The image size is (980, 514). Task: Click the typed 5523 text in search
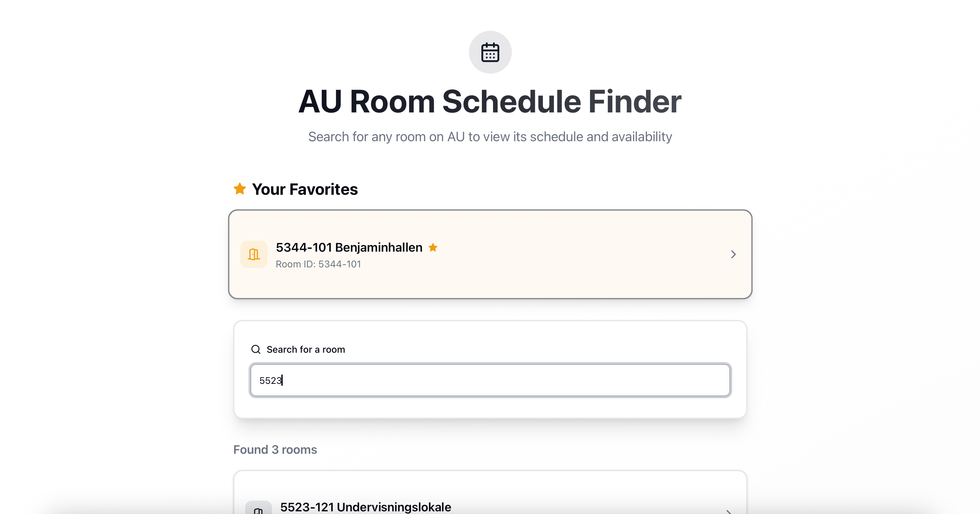270,380
